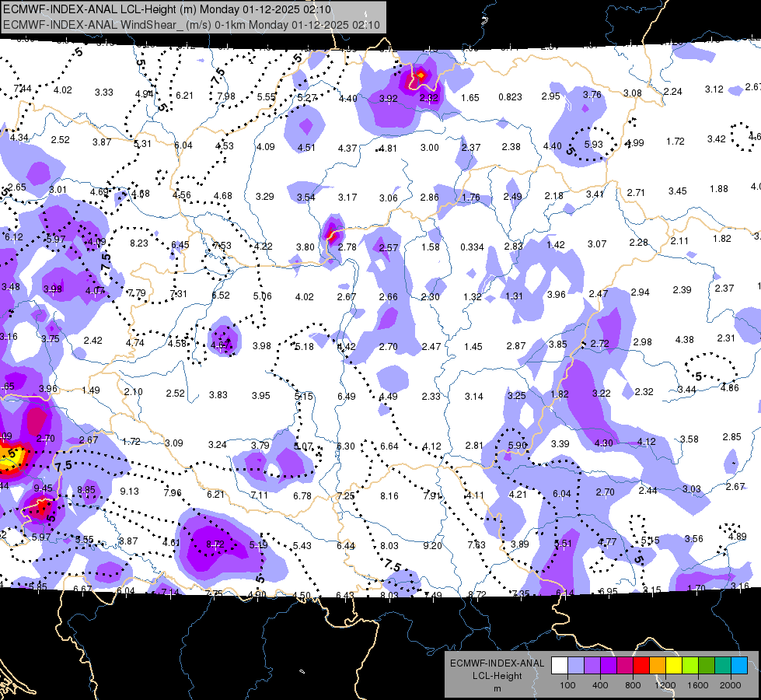Image resolution: width=761 pixels, height=700 pixels.
Task: Click the '400' legend scale label
Action: click(x=600, y=685)
